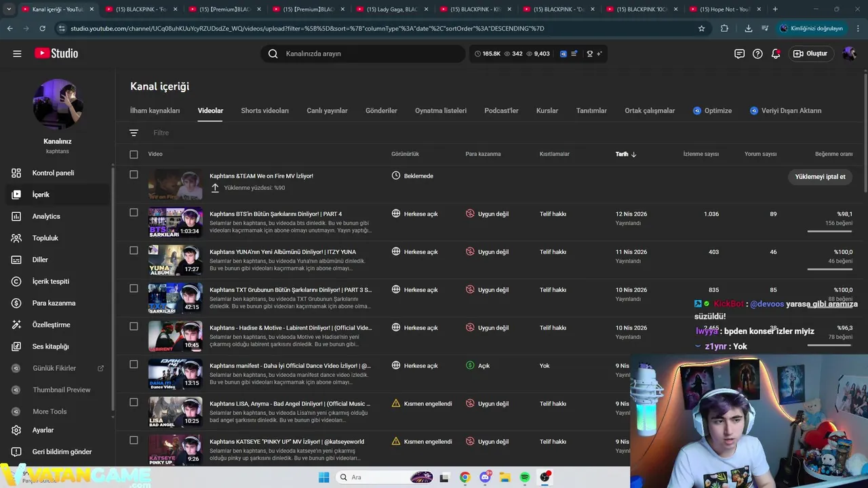The height and width of the screenshot is (488, 868).
Task: Click Veriyi Dışarı Aktarın export button
Action: tap(785, 110)
